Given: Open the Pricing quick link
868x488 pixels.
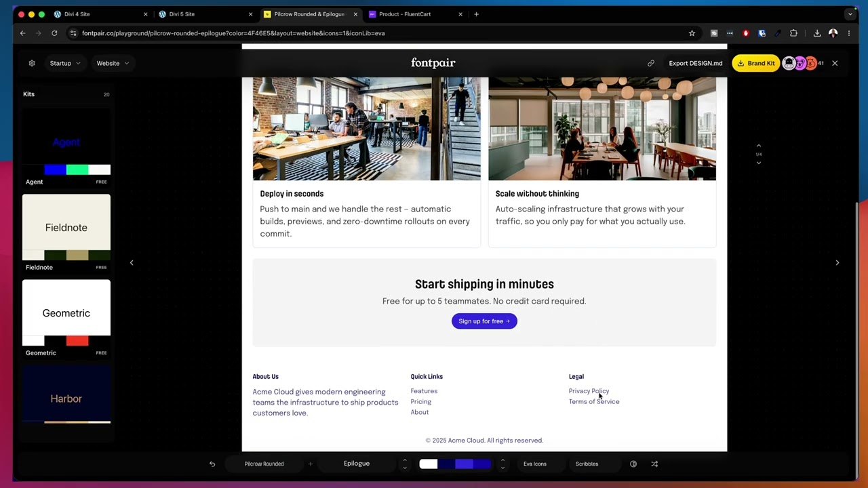Looking at the screenshot, I should click(420, 402).
